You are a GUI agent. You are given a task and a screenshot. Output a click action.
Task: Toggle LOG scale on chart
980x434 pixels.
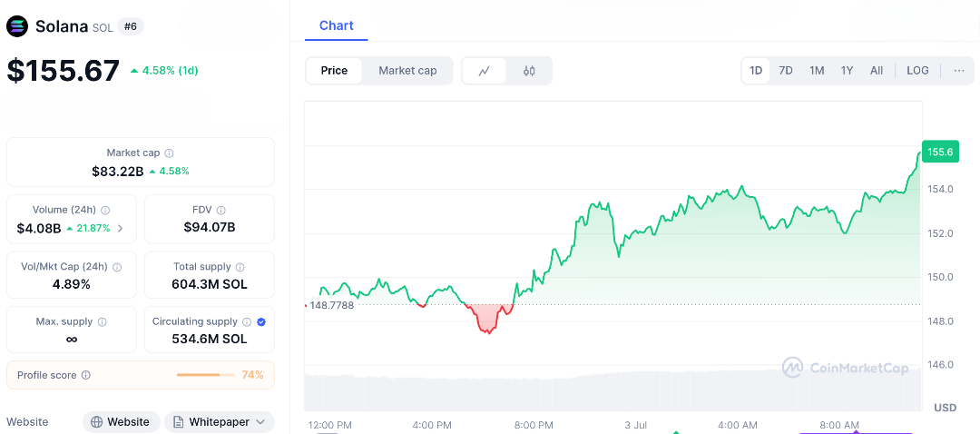(x=917, y=71)
